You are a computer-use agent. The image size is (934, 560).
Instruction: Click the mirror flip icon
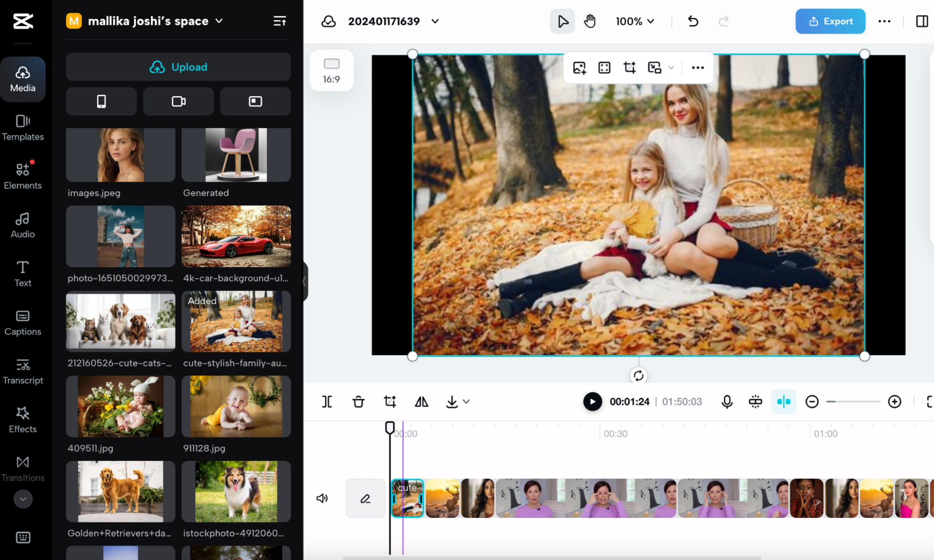coord(421,402)
